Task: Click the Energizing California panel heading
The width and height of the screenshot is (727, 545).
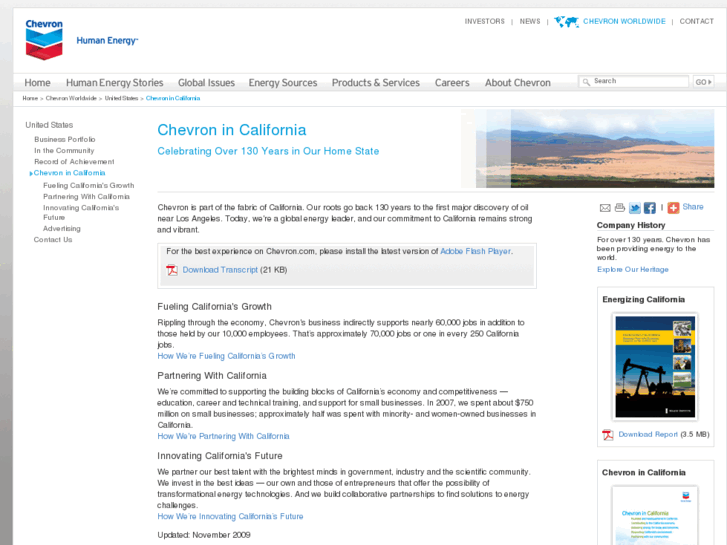Action: 644,299
